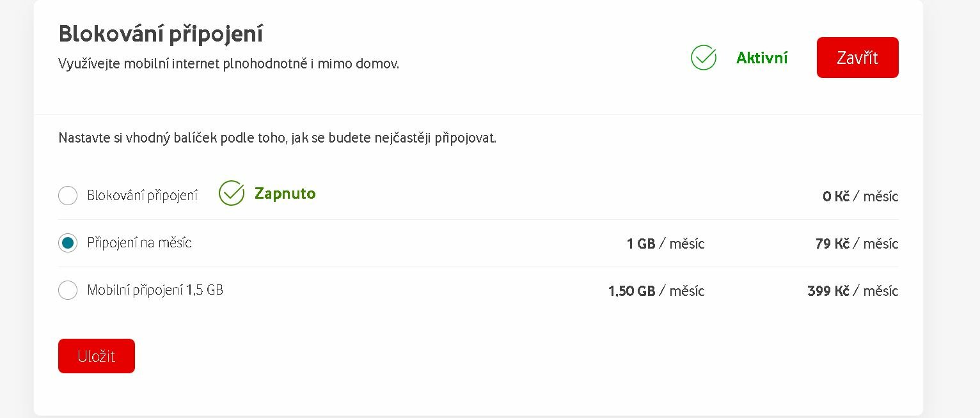
Task: Click the Aktivní status label
Action: click(762, 58)
